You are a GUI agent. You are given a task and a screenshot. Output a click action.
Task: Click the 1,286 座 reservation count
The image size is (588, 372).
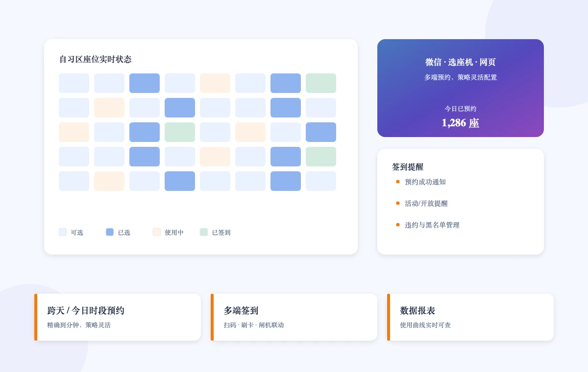[461, 123]
